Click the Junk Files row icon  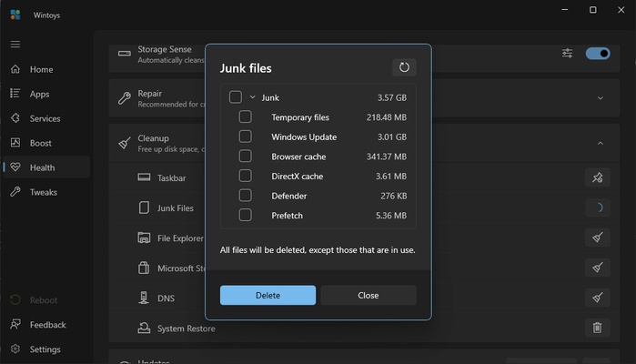coord(144,207)
